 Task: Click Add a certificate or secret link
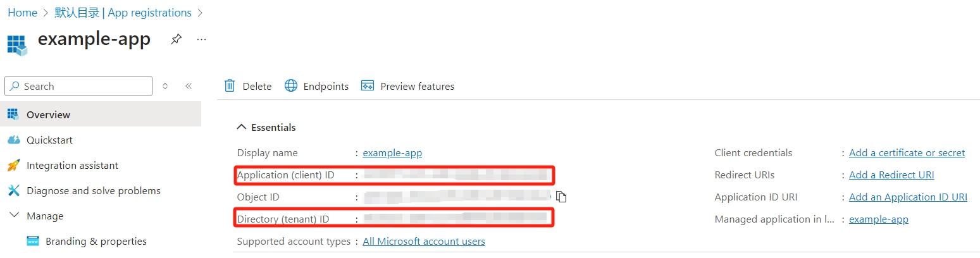[907, 152]
